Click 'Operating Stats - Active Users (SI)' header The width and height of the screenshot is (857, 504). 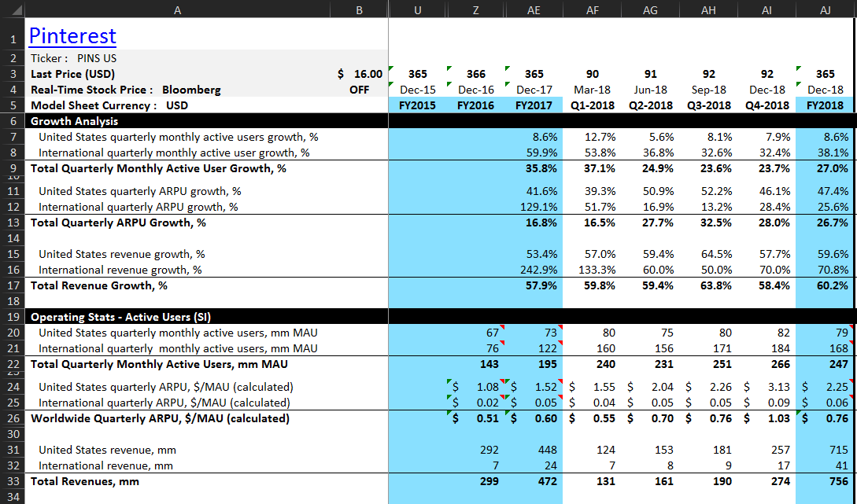(x=120, y=317)
